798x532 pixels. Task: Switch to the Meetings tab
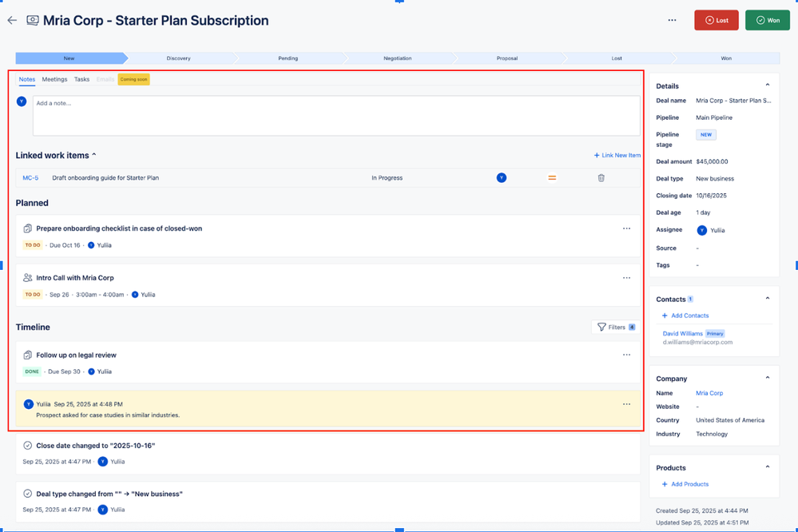click(x=54, y=79)
